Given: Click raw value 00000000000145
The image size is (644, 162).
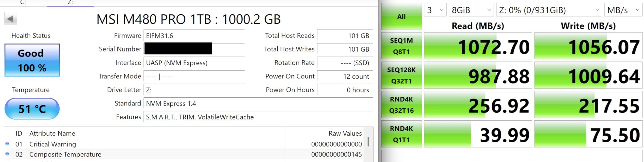Looking at the screenshot, I should point(336,154).
